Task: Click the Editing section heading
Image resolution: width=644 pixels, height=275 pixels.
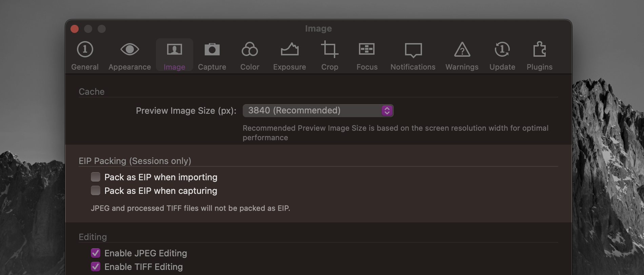Action: [93, 237]
